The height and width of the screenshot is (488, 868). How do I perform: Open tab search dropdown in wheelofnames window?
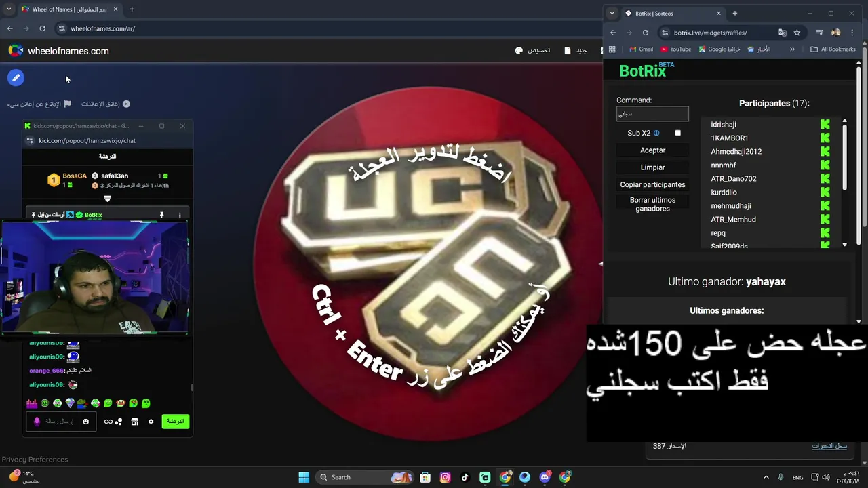point(9,9)
